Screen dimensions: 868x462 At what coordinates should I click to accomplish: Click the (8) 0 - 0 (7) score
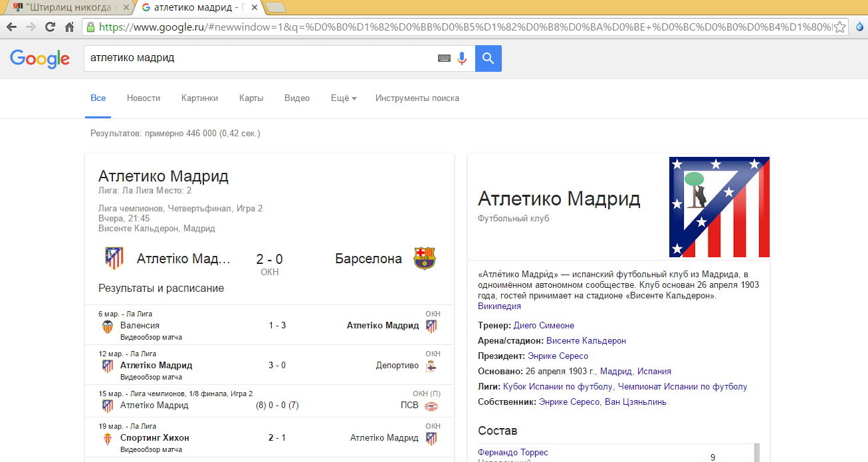(x=277, y=405)
